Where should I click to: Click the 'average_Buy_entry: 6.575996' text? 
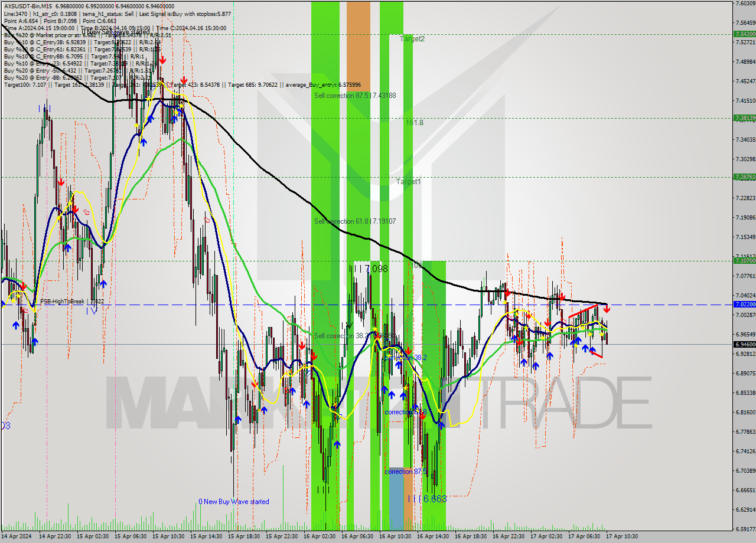point(322,84)
